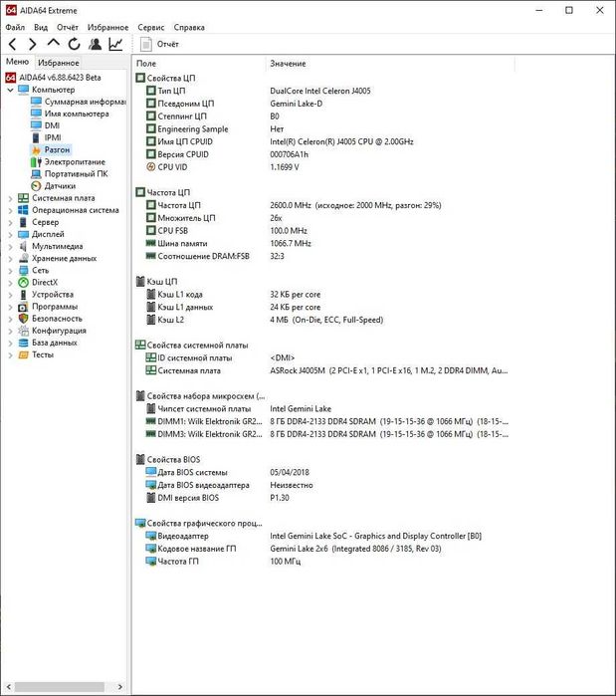Expand the Сервер tree node
Viewport: 616px width, 696px height.
pyautogui.click(x=10, y=222)
